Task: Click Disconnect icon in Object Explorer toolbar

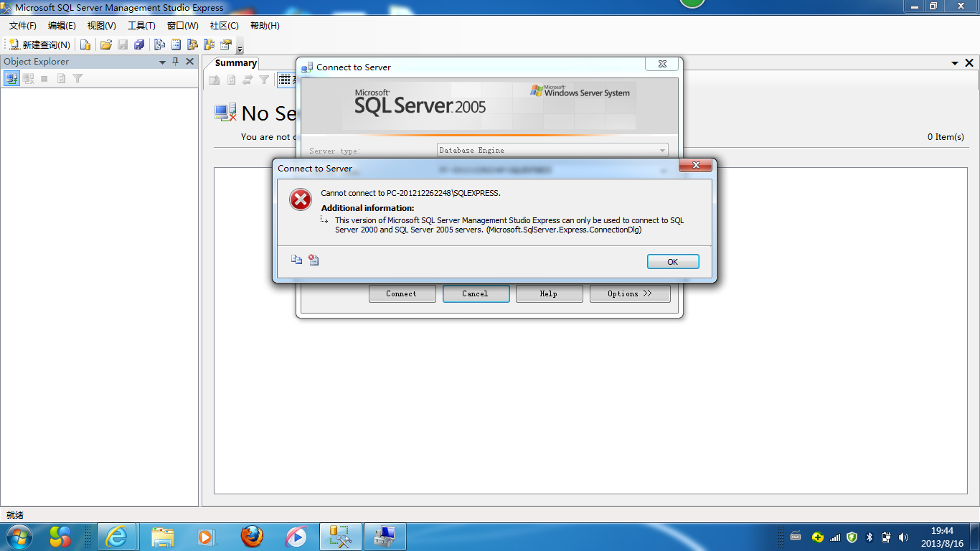Action: (28, 78)
